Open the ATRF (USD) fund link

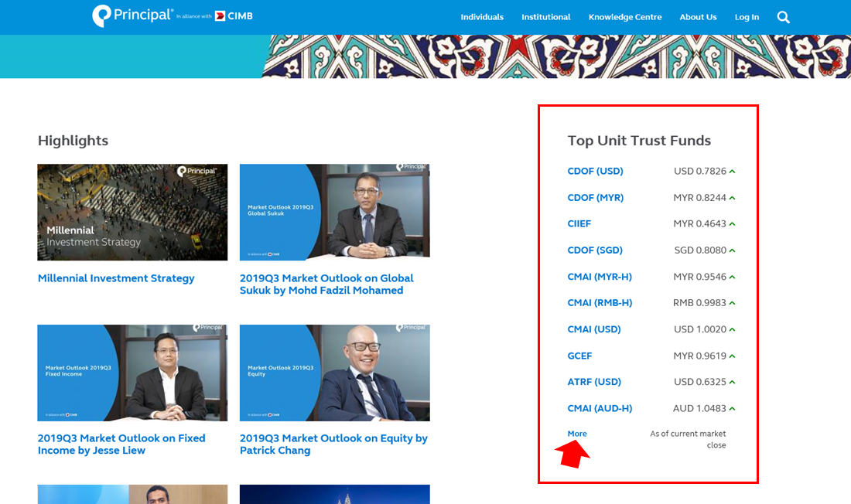[594, 382]
